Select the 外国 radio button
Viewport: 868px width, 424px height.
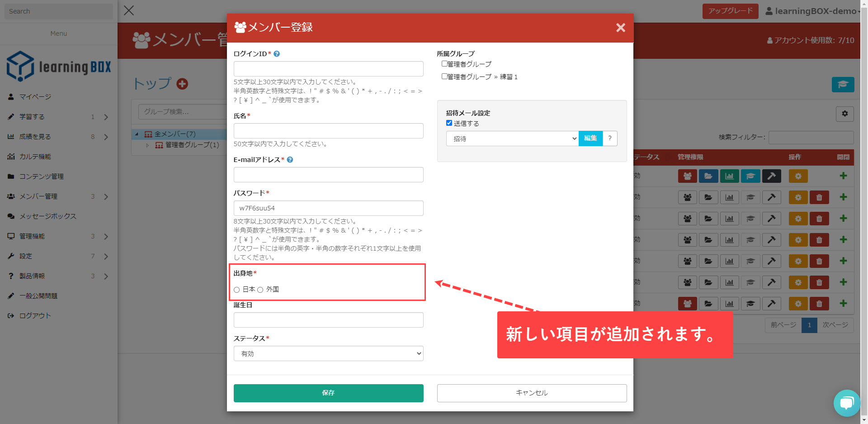pyautogui.click(x=260, y=290)
